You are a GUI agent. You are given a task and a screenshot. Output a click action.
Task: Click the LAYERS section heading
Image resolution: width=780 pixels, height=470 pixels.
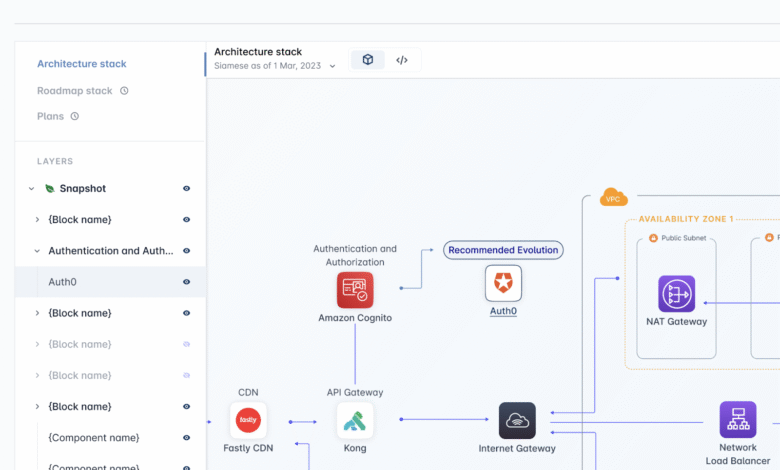(55, 161)
